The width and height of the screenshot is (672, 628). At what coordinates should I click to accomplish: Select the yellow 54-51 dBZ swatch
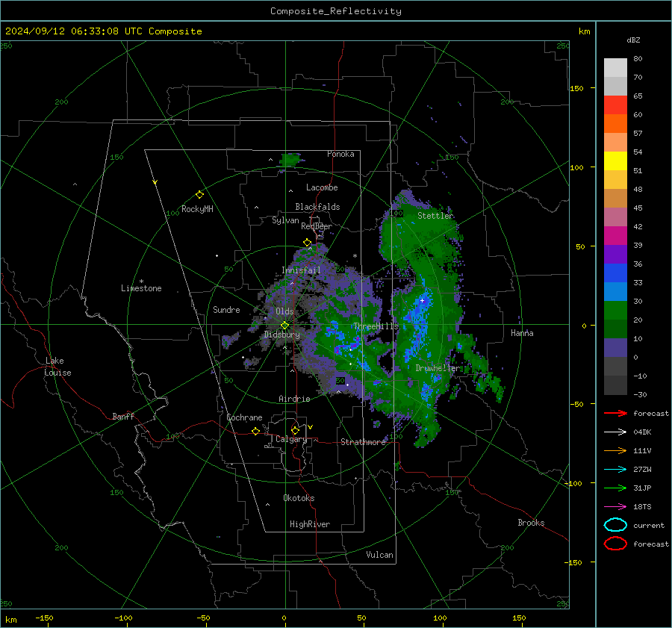pyautogui.click(x=615, y=161)
